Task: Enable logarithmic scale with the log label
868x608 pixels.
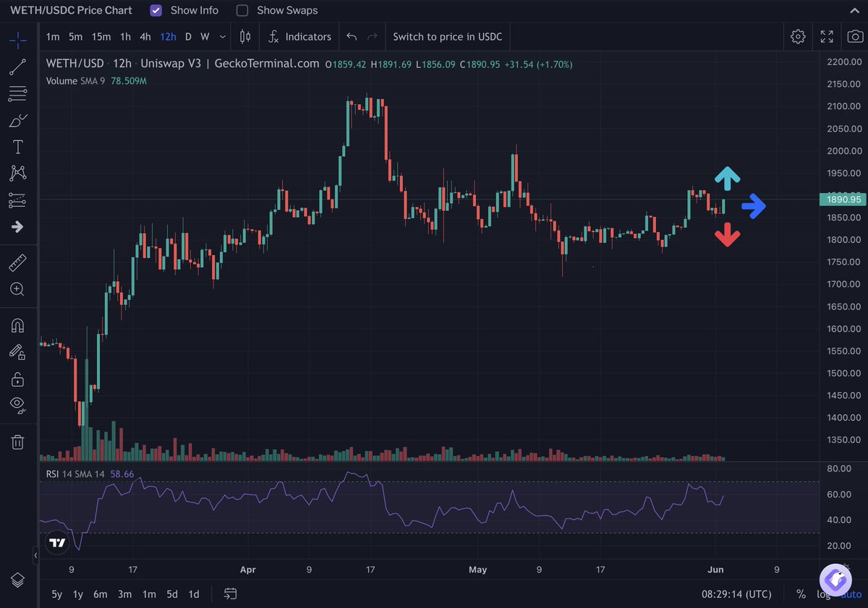Action: click(x=823, y=594)
